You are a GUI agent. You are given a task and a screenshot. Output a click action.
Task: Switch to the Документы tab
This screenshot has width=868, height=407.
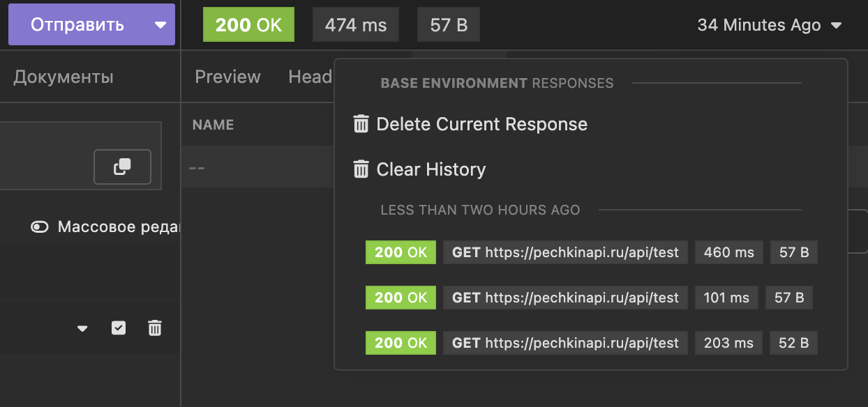click(63, 77)
